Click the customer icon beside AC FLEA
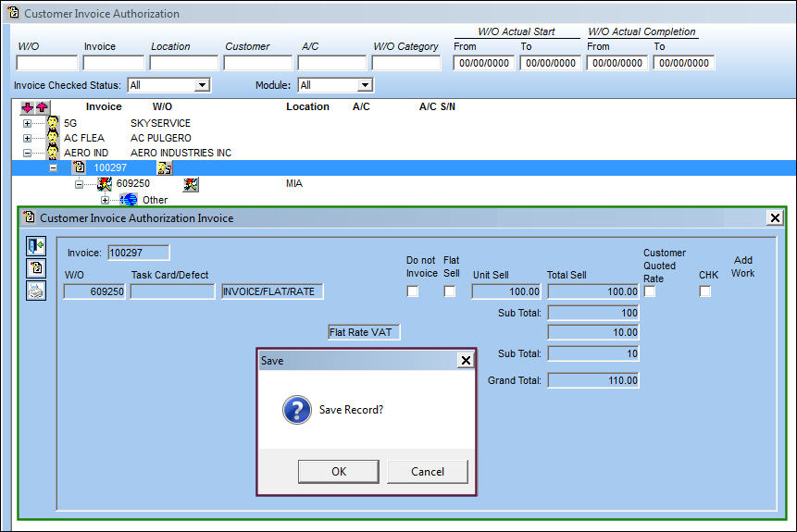The width and height of the screenshot is (797, 532). coord(53,138)
